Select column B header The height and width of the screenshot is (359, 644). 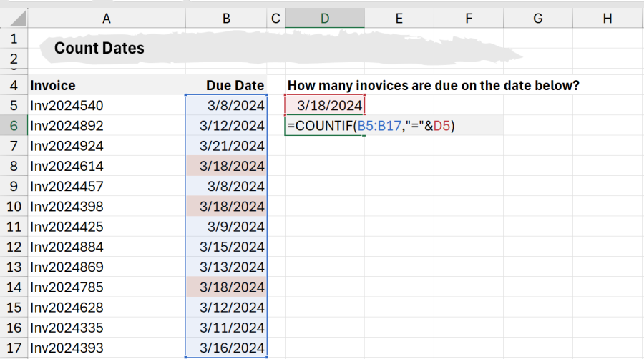click(x=226, y=19)
